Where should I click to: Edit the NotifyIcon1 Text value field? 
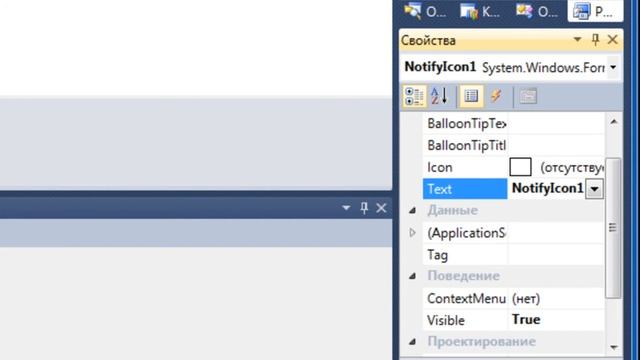click(547, 189)
